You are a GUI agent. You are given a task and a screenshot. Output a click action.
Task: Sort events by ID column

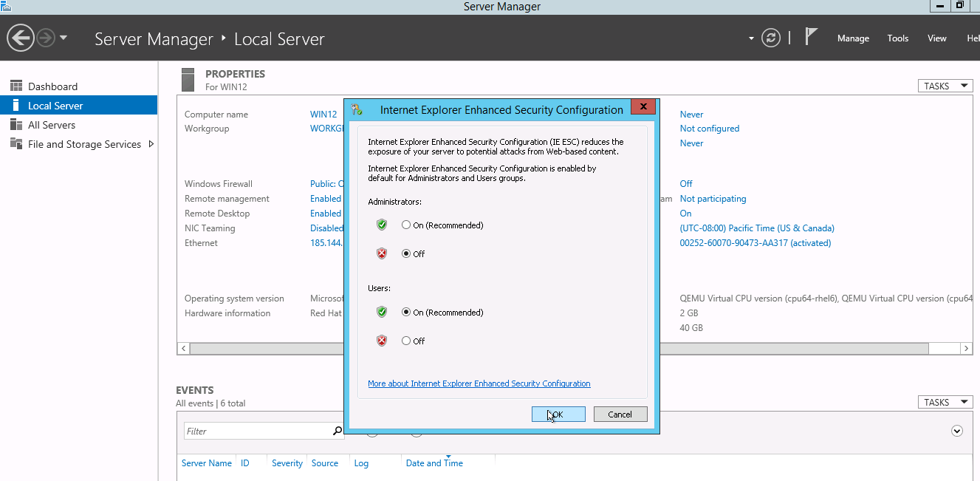click(245, 463)
